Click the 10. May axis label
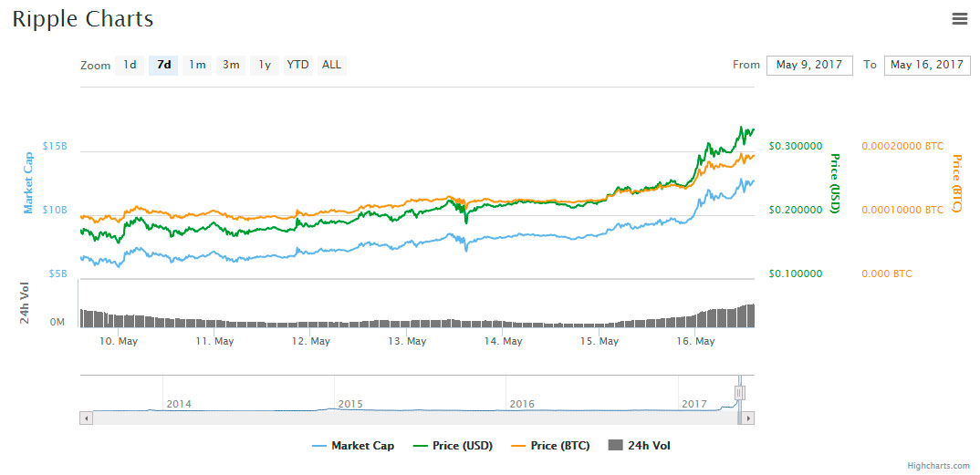The image size is (980, 475). tap(119, 341)
